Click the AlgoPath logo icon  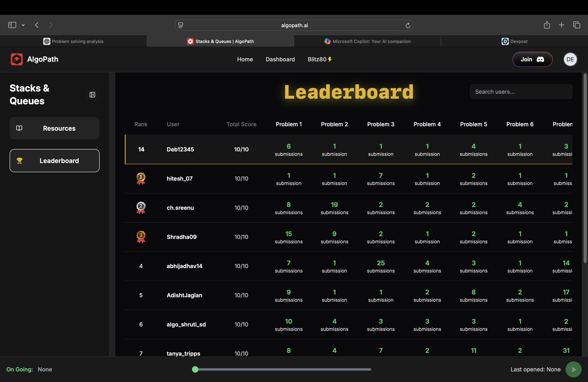click(x=17, y=59)
